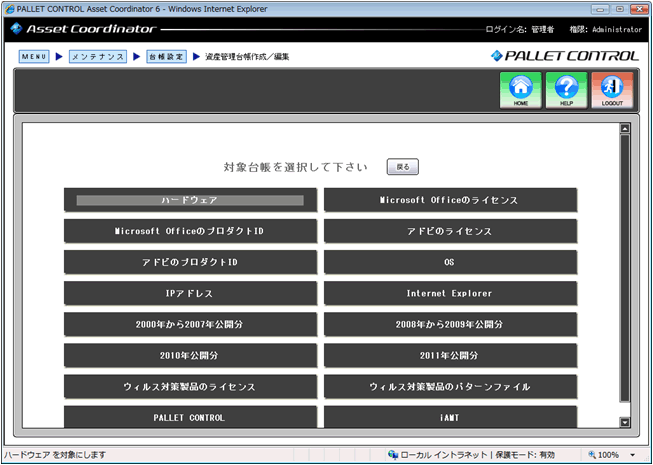Click status bar text ハードウェア を対象にします
This screenshot has width=653, height=465.
(x=55, y=455)
